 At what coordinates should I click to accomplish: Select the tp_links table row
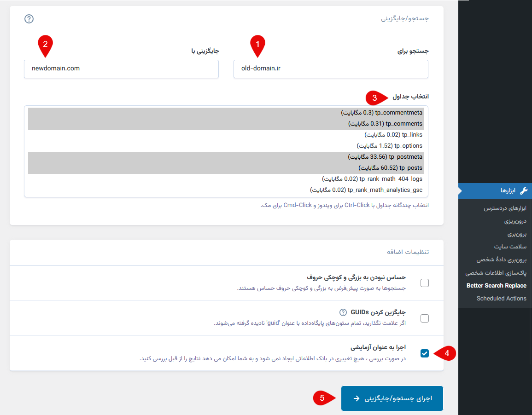click(x=226, y=135)
